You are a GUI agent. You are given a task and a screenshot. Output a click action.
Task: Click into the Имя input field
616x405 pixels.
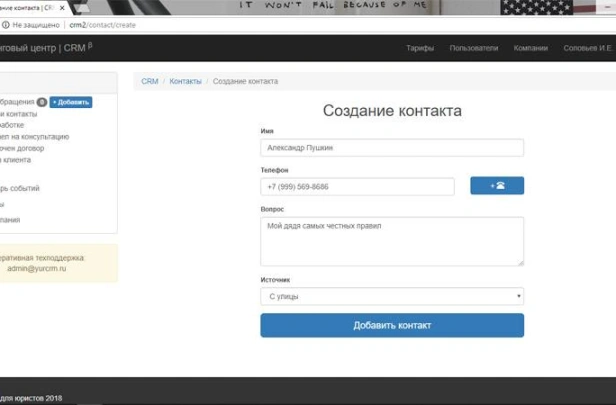click(x=391, y=148)
